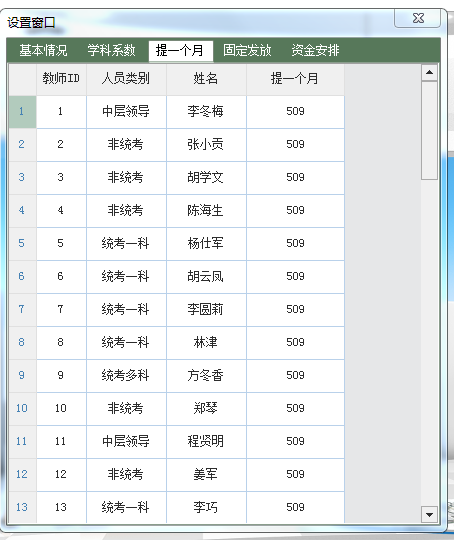Click 509 value in 张小贡's row
This screenshot has width=454, height=540.
[295, 145]
